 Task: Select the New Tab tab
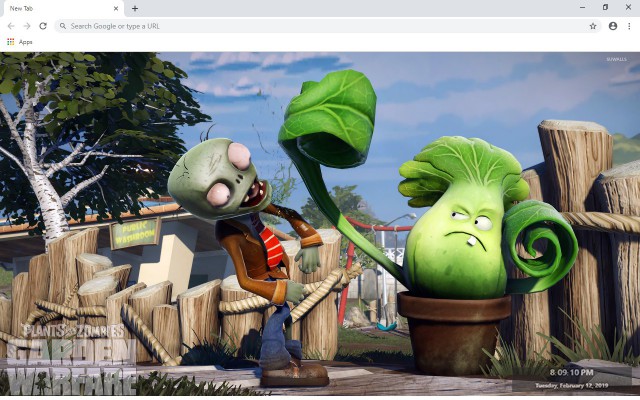(x=62, y=9)
